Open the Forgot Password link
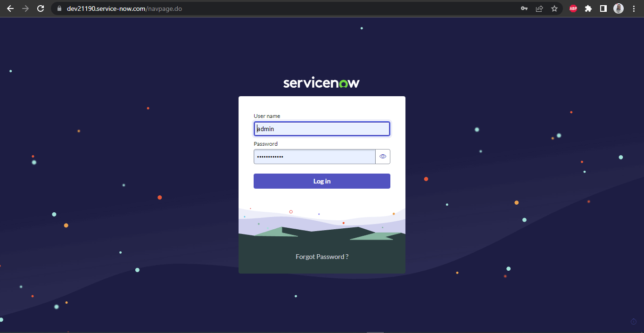The width and height of the screenshot is (644, 333). 322,256
